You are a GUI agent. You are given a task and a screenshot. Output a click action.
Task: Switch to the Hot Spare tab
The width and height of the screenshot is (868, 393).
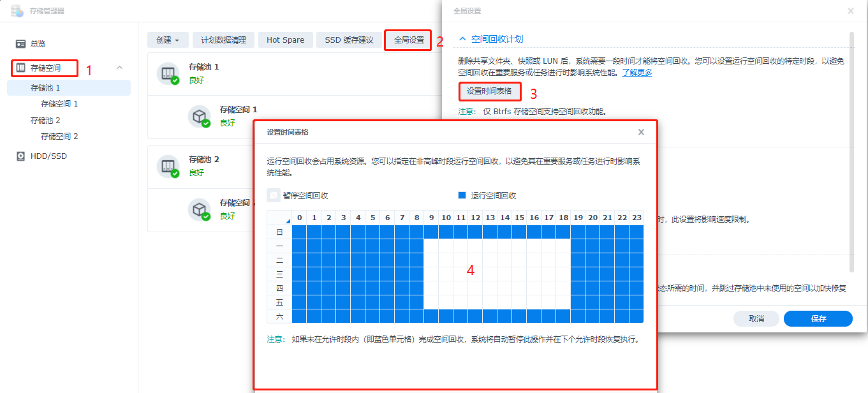[x=285, y=39]
